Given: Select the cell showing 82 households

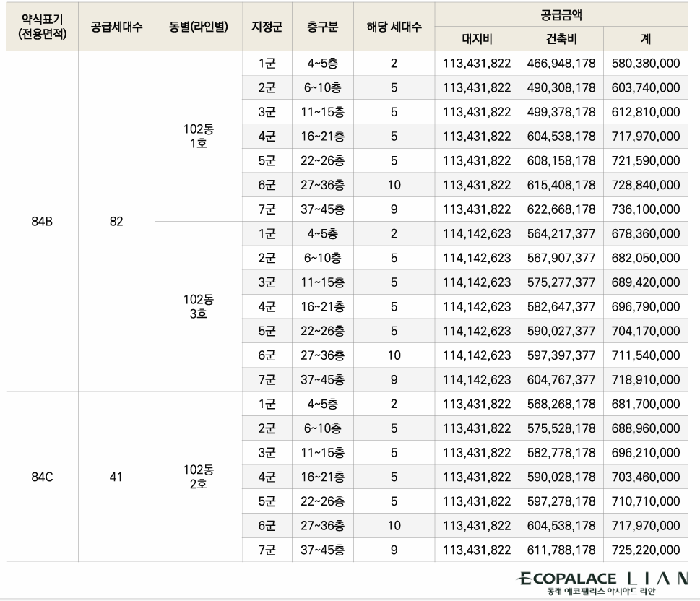Looking at the screenshot, I should click(x=116, y=221).
